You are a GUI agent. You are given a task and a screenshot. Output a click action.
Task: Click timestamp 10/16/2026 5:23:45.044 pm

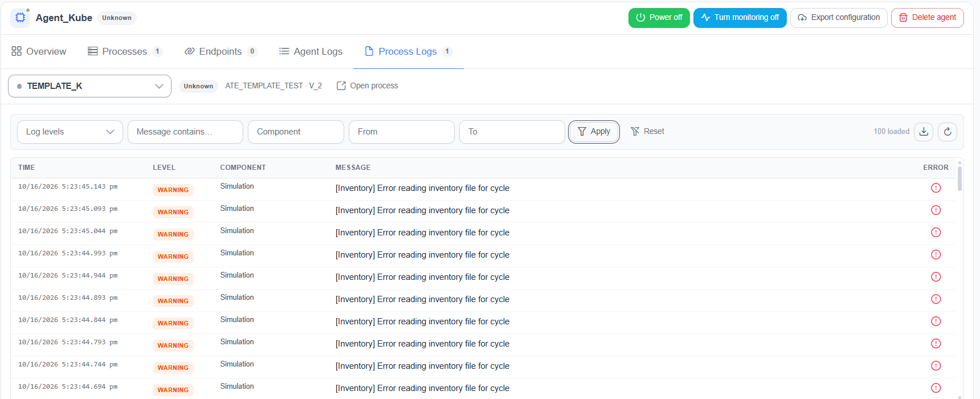point(68,231)
